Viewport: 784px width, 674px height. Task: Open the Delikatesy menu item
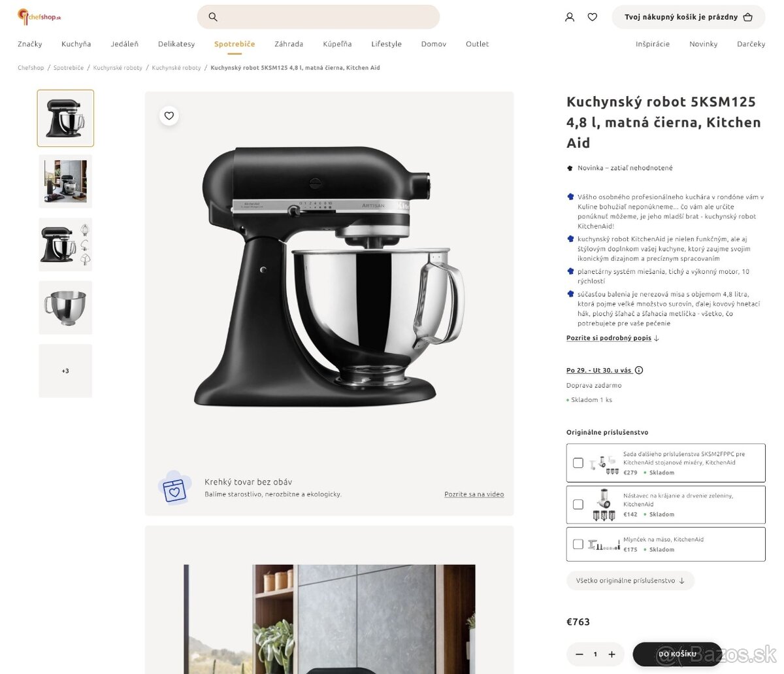[176, 44]
